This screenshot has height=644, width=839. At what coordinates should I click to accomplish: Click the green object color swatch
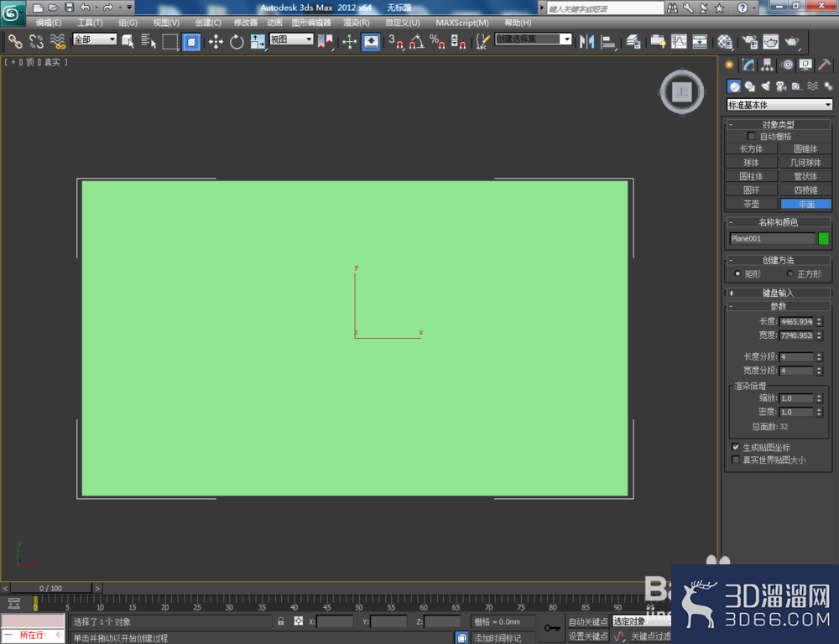click(x=824, y=238)
